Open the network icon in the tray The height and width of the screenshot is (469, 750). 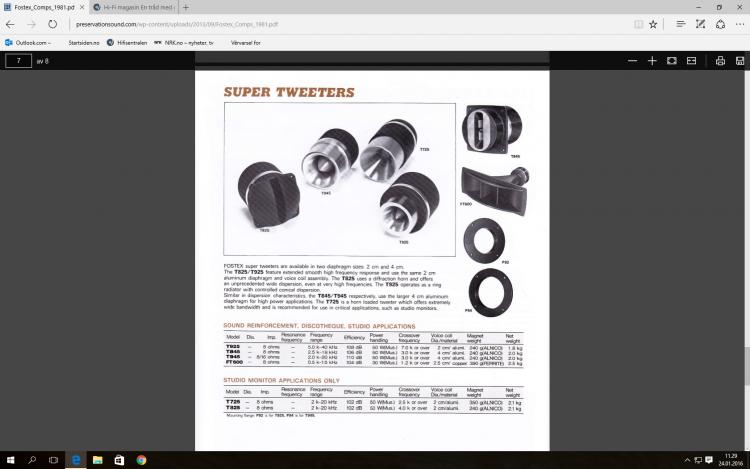(698, 460)
